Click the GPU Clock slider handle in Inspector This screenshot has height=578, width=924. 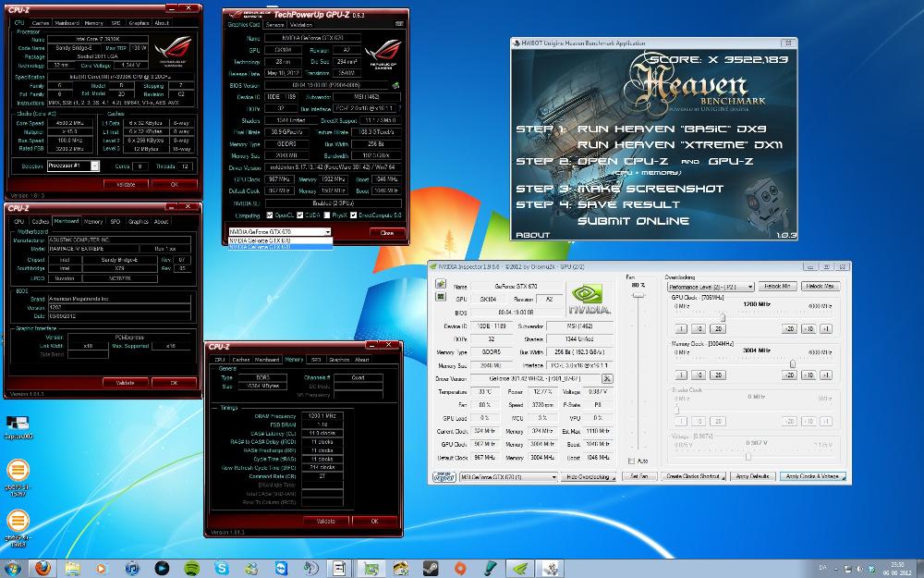[x=723, y=318]
